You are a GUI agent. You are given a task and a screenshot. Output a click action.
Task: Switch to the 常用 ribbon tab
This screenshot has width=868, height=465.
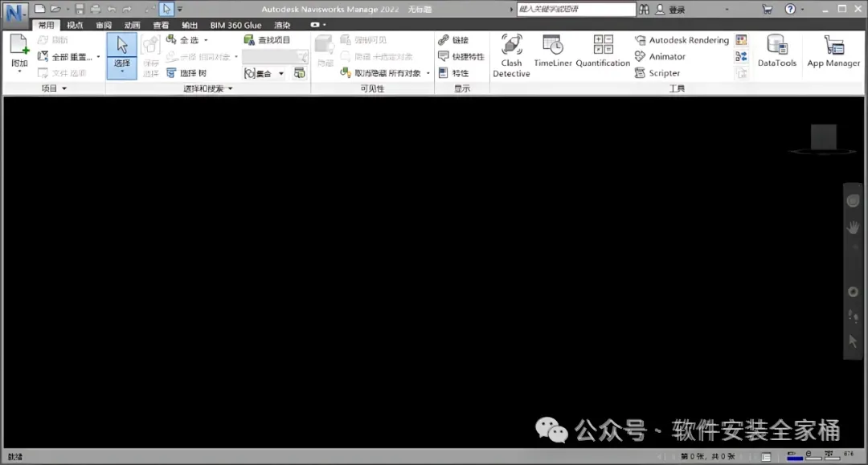pos(47,25)
